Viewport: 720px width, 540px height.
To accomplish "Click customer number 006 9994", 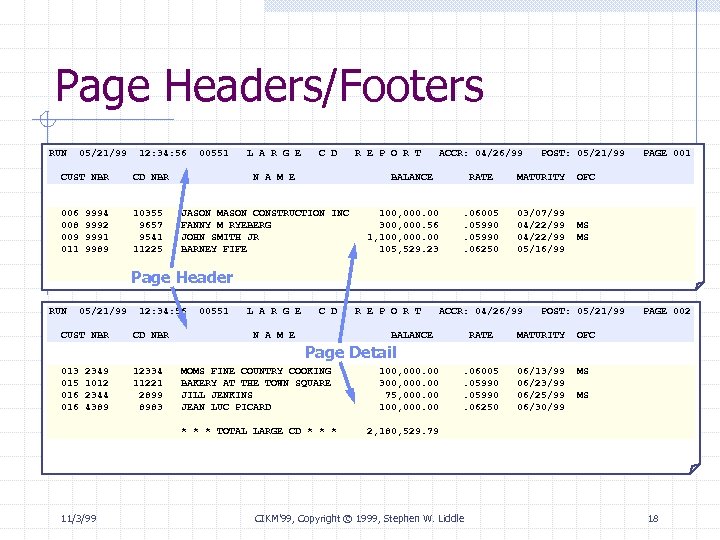I will pos(85,213).
